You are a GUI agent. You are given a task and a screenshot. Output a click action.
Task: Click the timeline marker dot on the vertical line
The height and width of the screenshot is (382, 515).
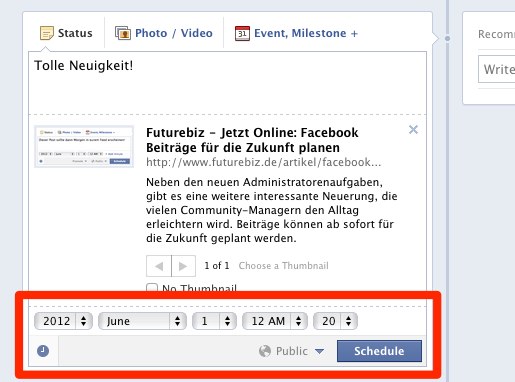coord(448,39)
